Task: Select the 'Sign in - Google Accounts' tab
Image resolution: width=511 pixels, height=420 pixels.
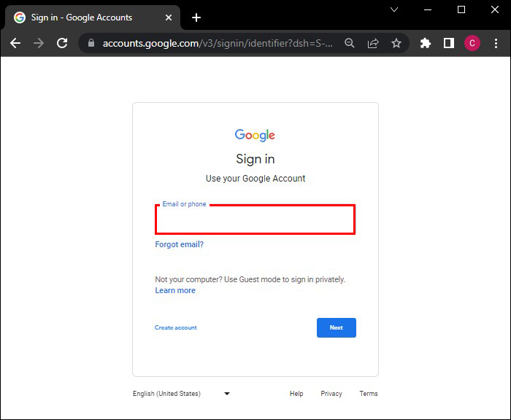Action: coord(82,17)
